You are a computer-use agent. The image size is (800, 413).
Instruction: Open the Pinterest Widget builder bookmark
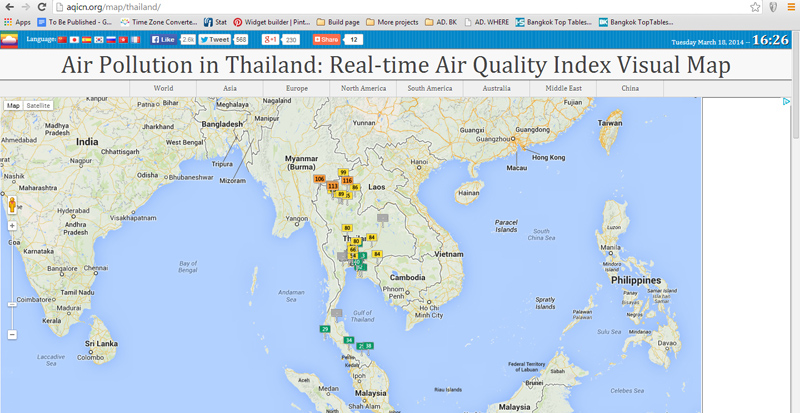pos(272,22)
